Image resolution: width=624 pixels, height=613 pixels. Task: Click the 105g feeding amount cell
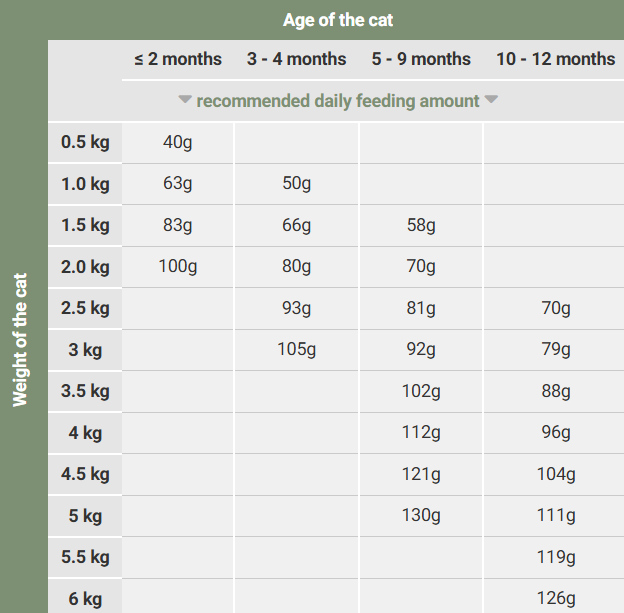coord(297,350)
